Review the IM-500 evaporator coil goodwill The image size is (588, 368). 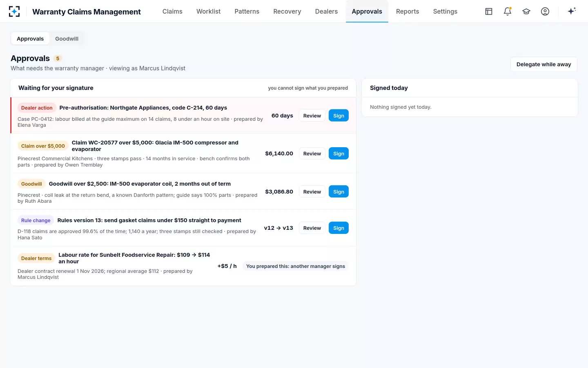(312, 192)
